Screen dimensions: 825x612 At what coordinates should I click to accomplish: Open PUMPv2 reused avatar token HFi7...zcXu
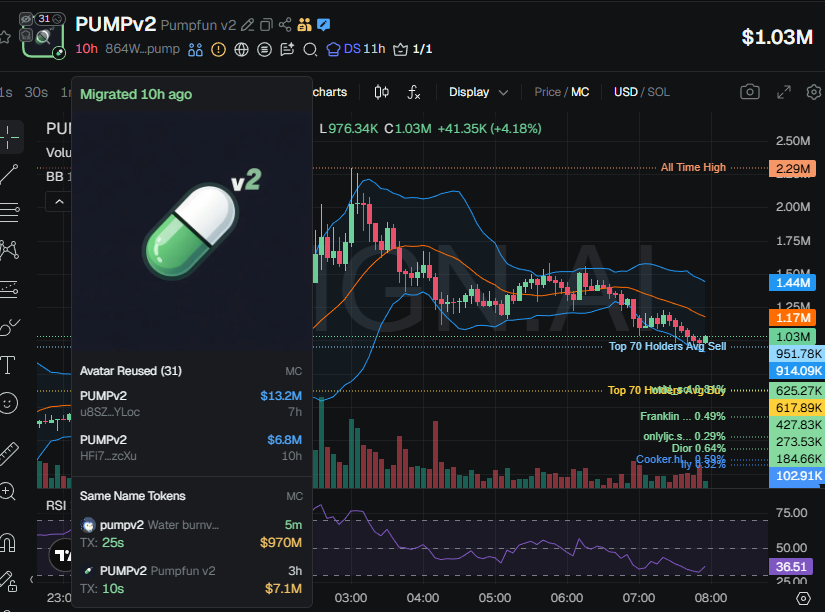191,447
